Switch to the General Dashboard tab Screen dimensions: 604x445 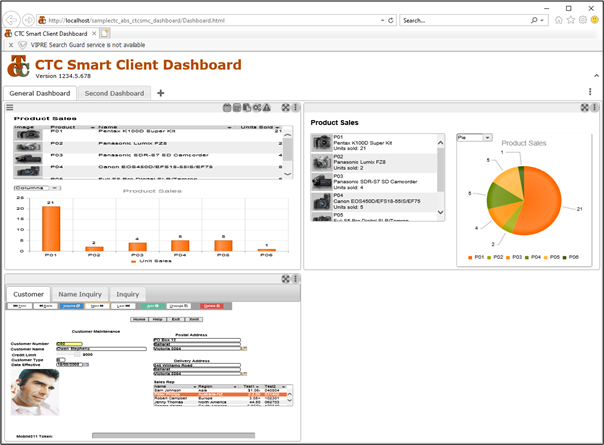tap(40, 93)
